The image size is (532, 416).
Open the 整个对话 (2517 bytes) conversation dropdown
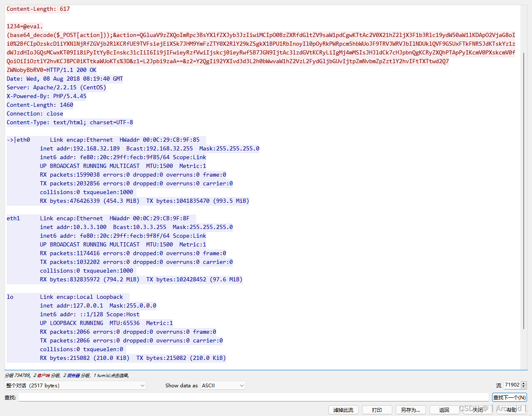(75, 386)
